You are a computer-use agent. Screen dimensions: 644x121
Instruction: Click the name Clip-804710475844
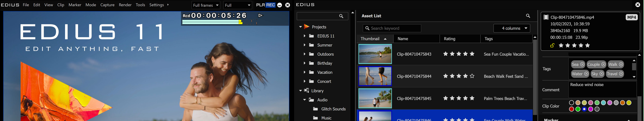pos(414,76)
